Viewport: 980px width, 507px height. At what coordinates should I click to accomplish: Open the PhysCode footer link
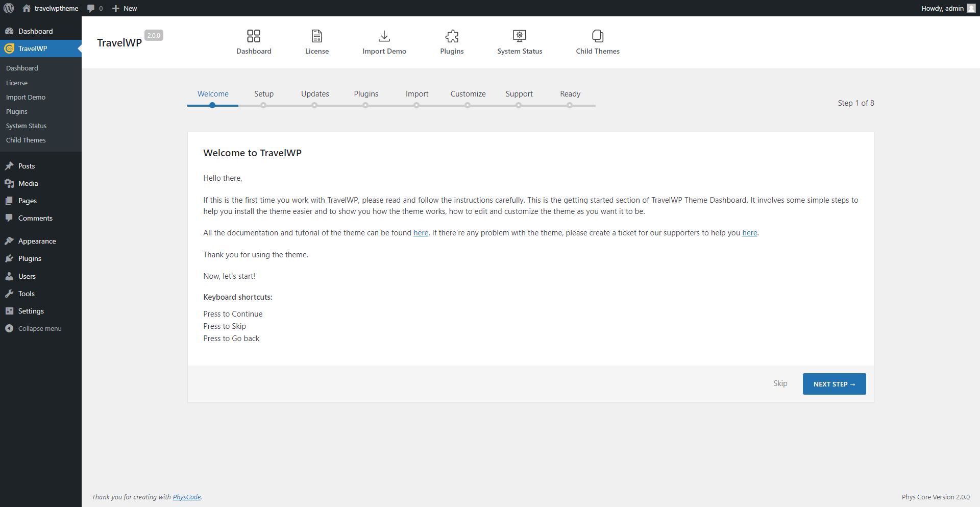point(186,497)
